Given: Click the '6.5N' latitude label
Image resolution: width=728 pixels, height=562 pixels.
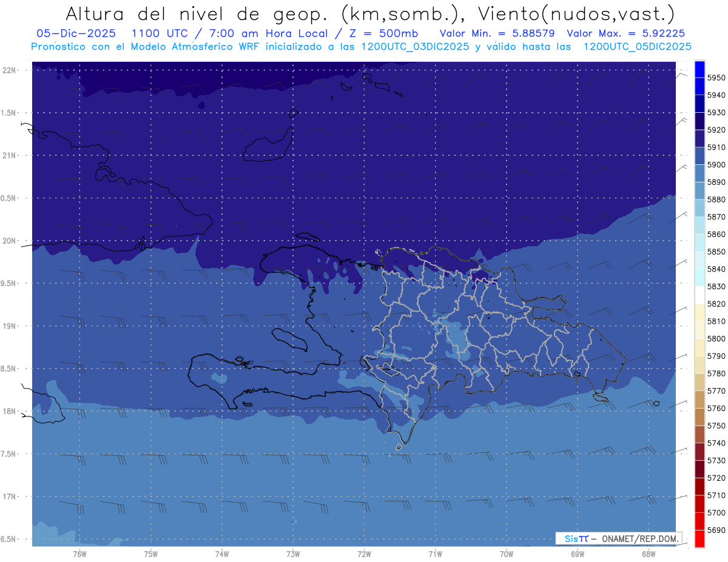Looking at the screenshot, I should point(8,539).
